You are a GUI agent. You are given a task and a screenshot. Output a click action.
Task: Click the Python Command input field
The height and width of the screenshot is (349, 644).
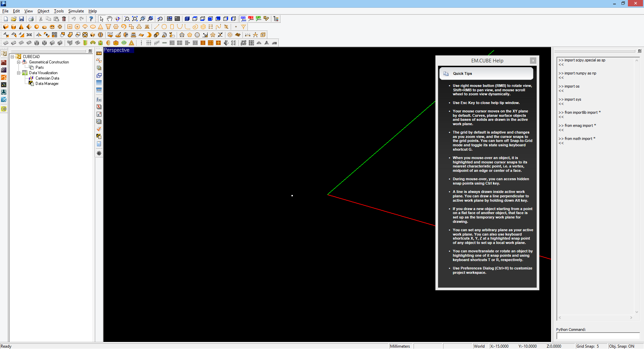click(x=598, y=336)
